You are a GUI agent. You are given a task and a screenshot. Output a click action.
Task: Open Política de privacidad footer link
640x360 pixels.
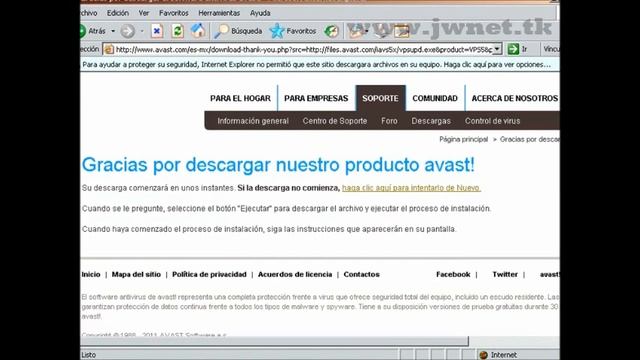click(209, 274)
